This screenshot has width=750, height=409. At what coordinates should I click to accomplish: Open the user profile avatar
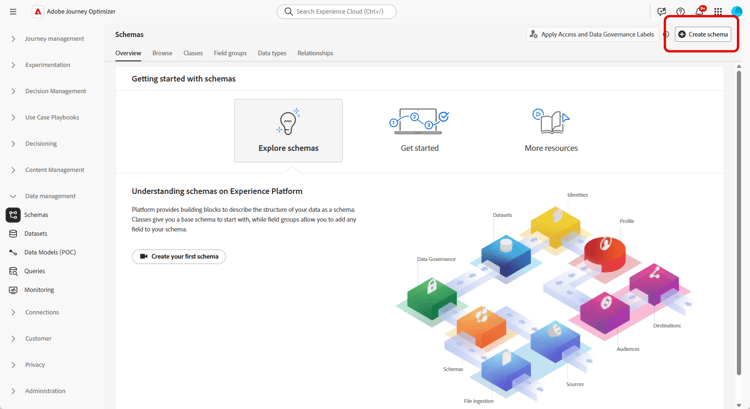coord(737,11)
